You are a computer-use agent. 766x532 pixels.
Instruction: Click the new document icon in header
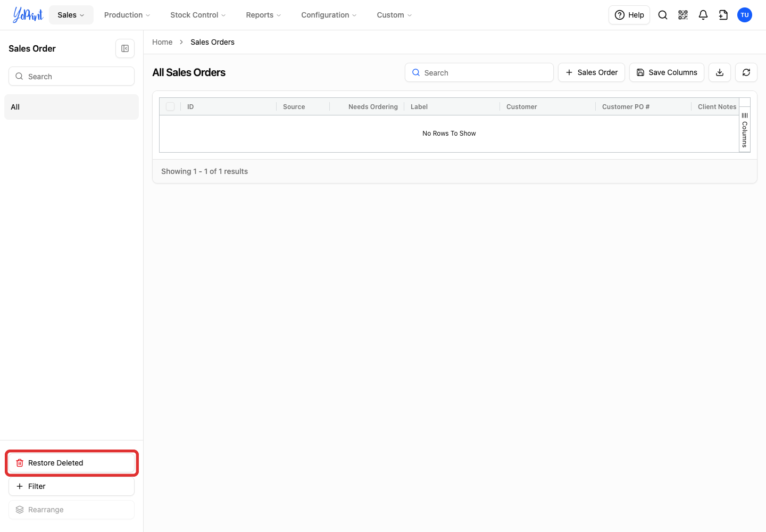tap(723, 15)
